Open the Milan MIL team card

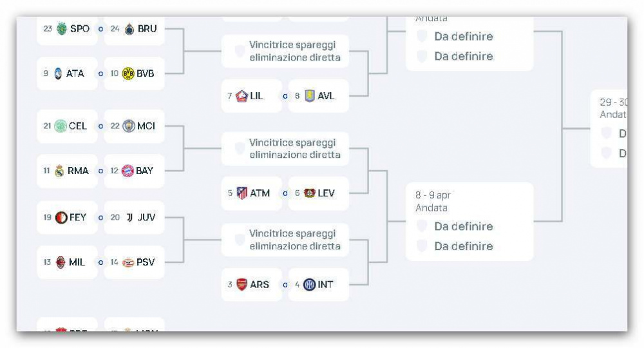pos(68,262)
